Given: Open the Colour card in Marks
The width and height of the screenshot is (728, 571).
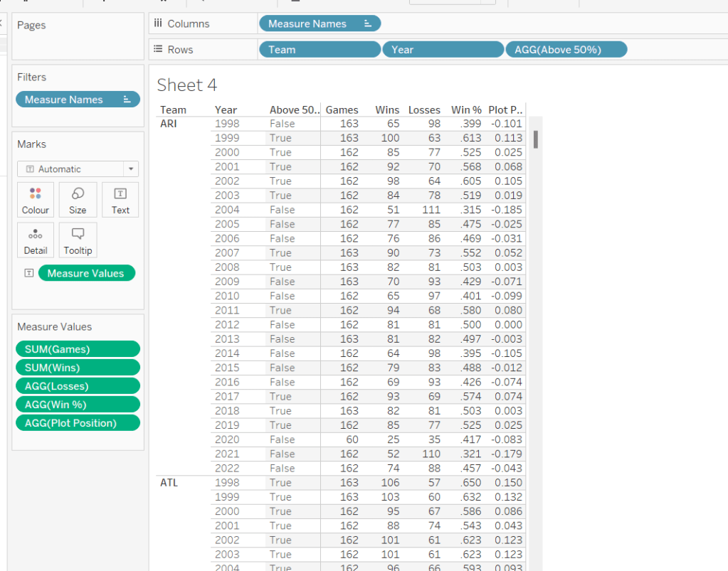Looking at the screenshot, I should (x=36, y=200).
